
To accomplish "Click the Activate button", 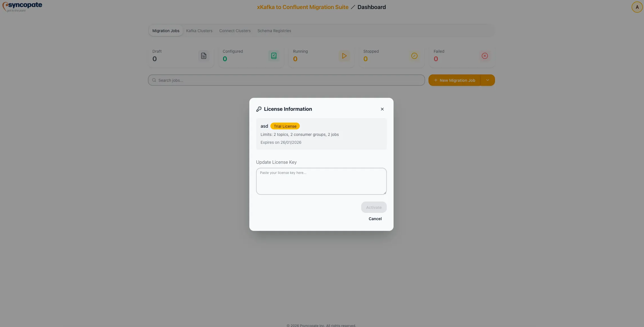I will click(374, 207).
